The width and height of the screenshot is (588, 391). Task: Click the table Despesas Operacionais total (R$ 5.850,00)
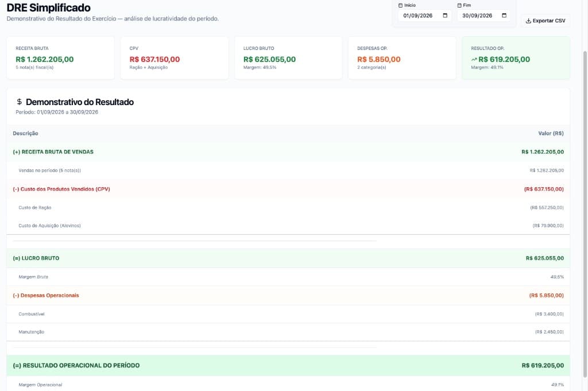tap(547, 296)
